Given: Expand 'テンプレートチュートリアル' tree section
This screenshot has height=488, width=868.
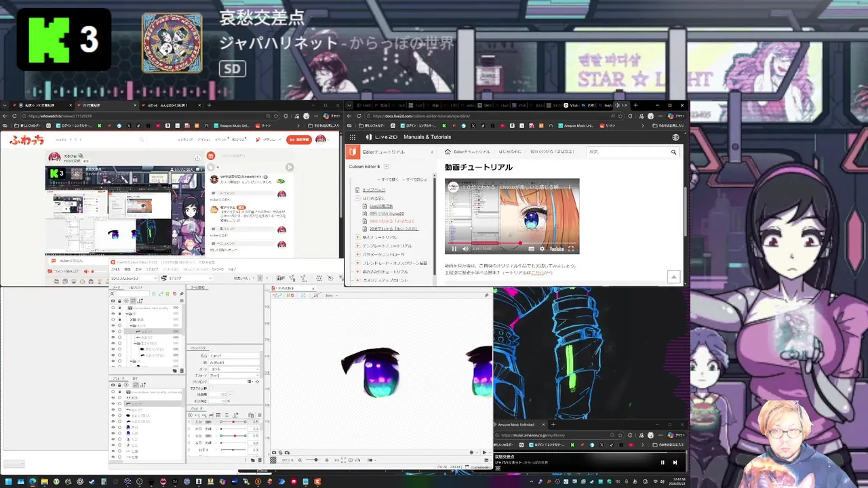Looking at the screenshot, I should (x=357, y=246).
